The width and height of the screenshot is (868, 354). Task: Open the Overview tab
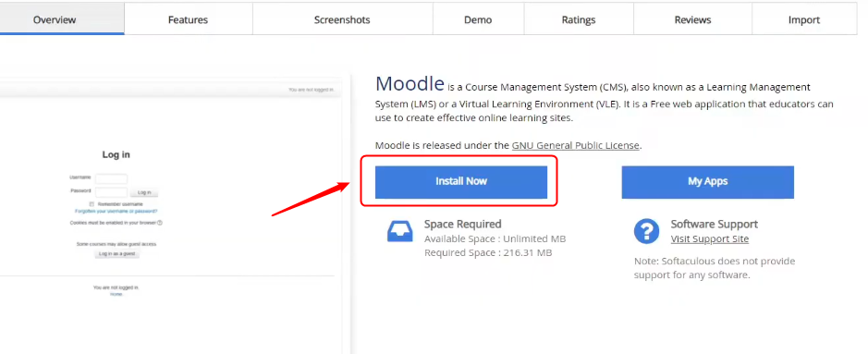click(x=62, y=19)
